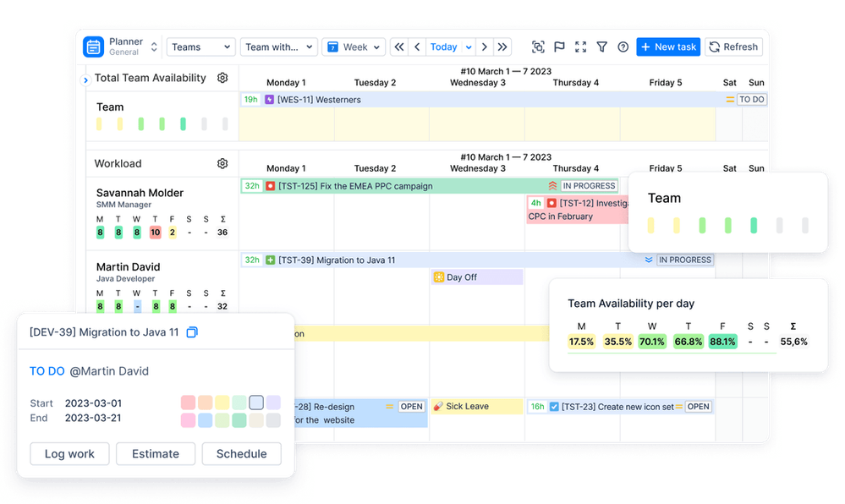Click Start date 2023-03-01 in popup
The width and height of the screenshot is (845, 504).
[x=93, y=403]
